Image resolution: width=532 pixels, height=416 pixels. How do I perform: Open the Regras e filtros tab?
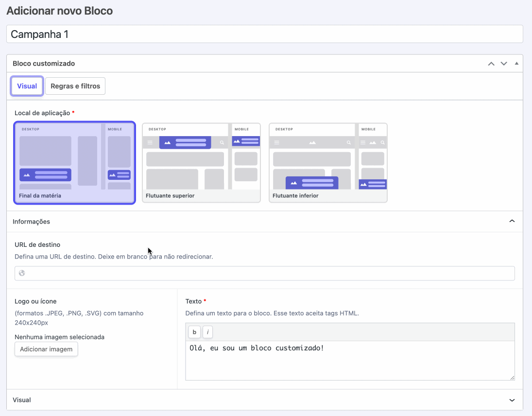75,86
